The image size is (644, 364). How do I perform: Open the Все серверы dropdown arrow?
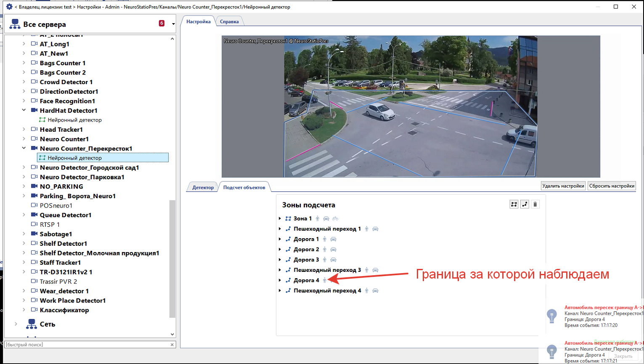(x=173, y=24)
